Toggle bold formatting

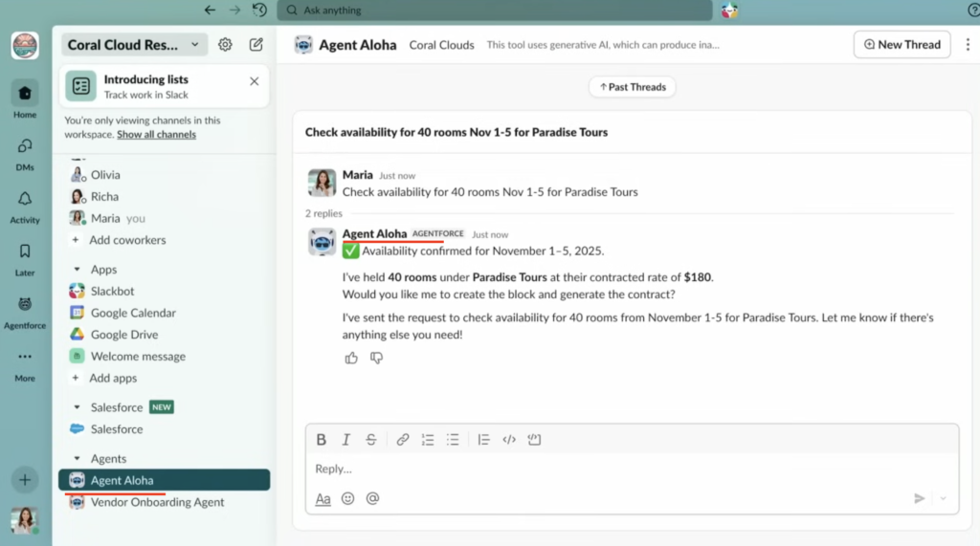coord(322,440)
